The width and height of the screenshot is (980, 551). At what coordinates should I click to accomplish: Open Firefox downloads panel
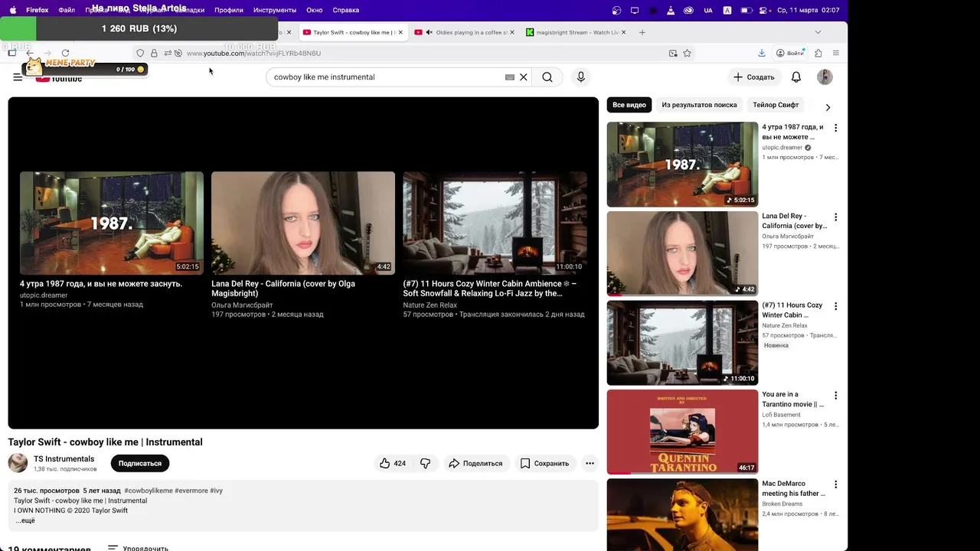(762, 53)
